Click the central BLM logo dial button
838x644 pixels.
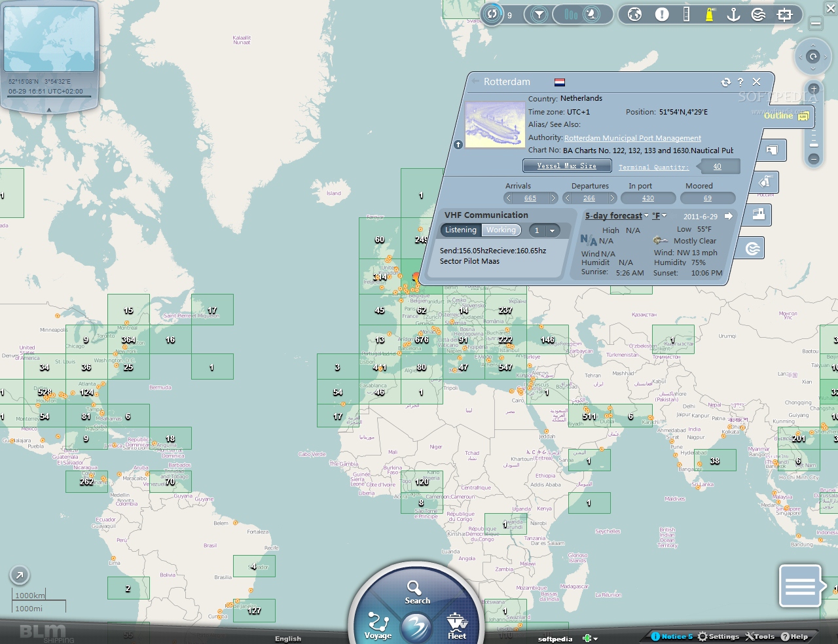point(416,628)
